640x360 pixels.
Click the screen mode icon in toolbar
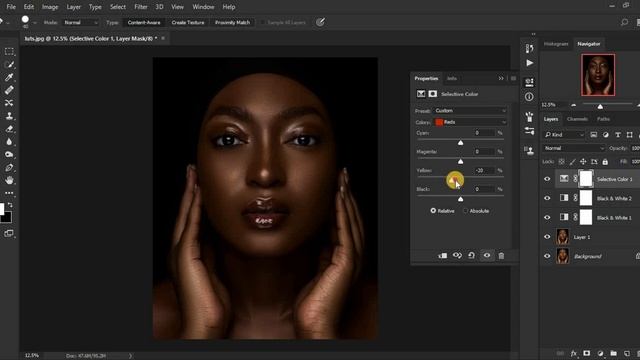tap(9, 233)
